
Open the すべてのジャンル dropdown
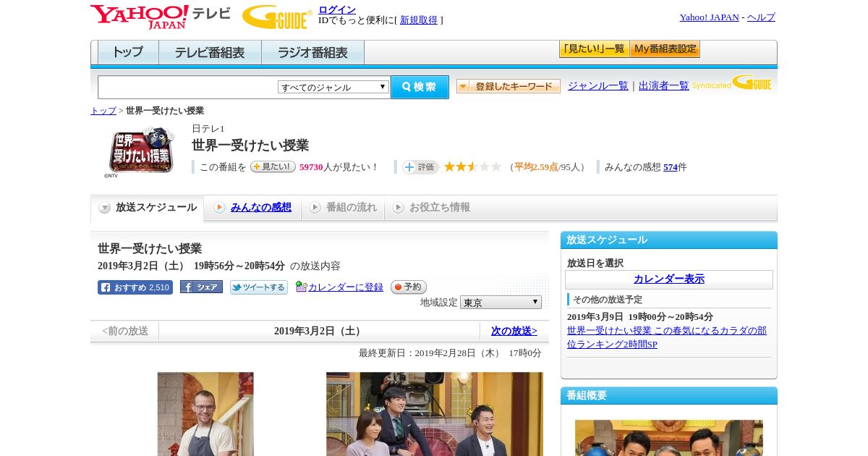[333, 87]
